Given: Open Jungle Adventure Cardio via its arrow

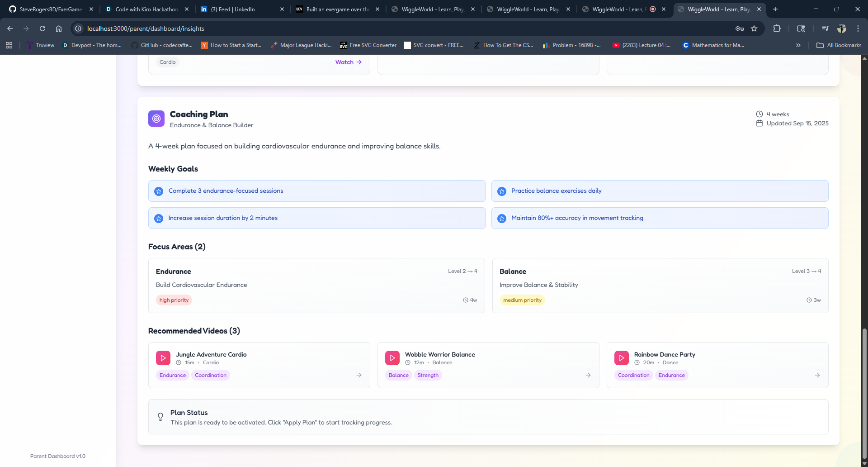Looking at the screenshot, I should (x=359, y=375).
